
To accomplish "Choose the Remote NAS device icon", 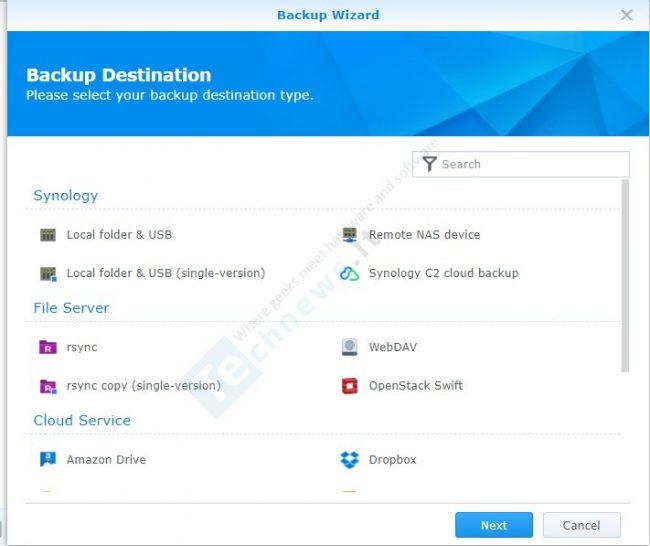I will 349,235.
